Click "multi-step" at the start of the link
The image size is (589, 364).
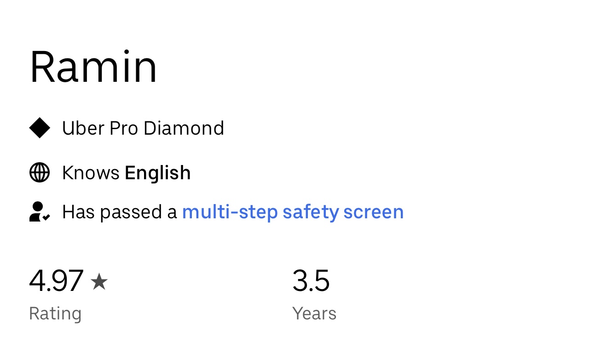coord(230,212)
